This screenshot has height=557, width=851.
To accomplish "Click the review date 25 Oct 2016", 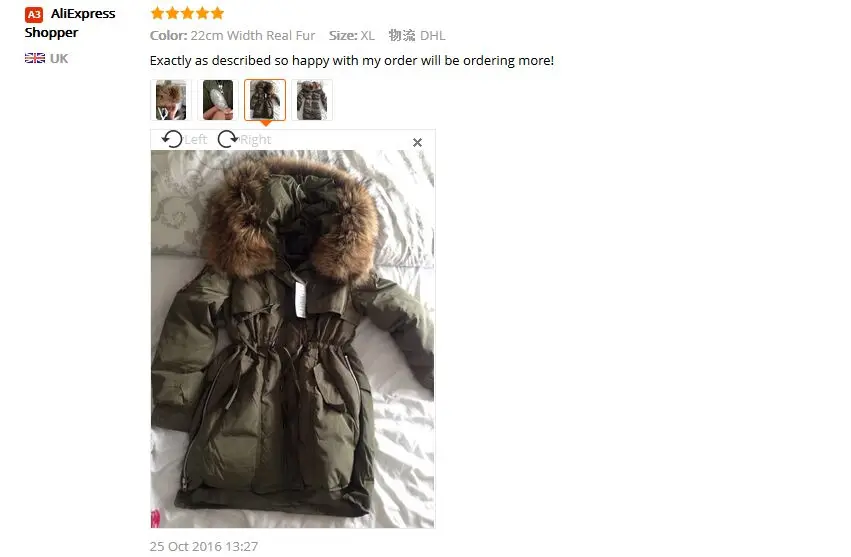I will point(204,546).
